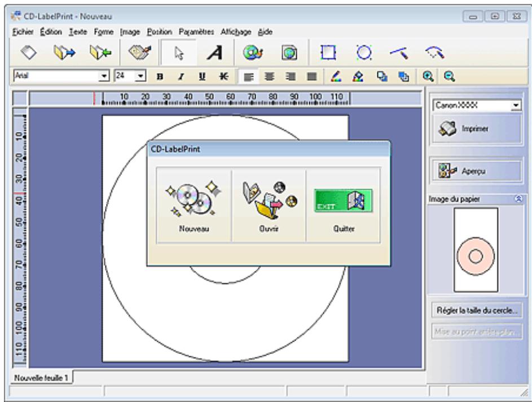Screen dimensions: 532x402
Task: Select the Nouvelle feuille 1 tab
Action: pyautogui.click(x=41, y=378)
